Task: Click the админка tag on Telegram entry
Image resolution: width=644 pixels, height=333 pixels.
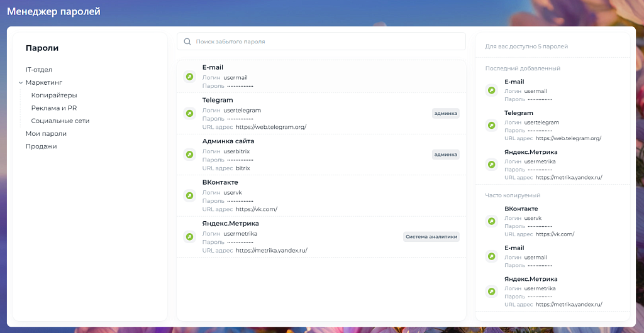Action: [x=445, y=114]
